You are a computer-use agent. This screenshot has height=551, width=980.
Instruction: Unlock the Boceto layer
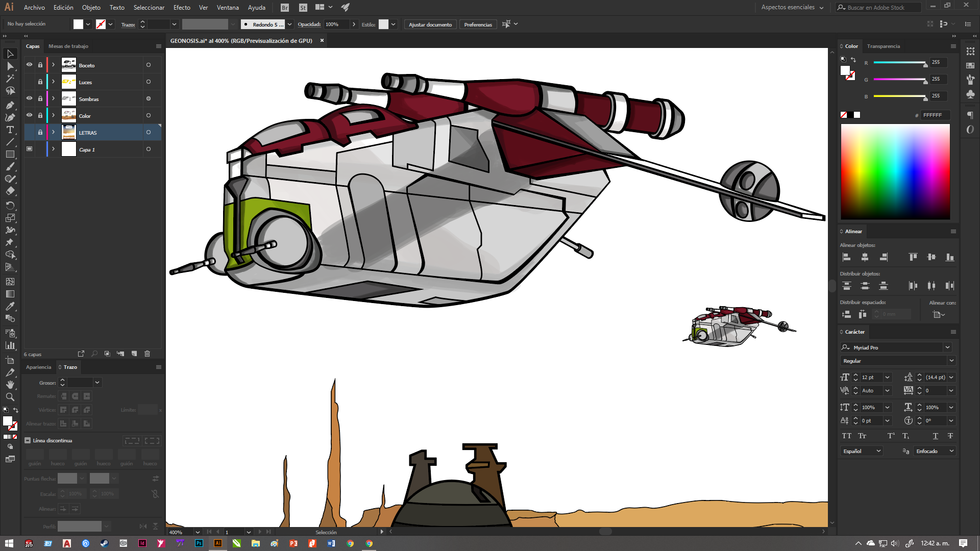pos(40,65)
